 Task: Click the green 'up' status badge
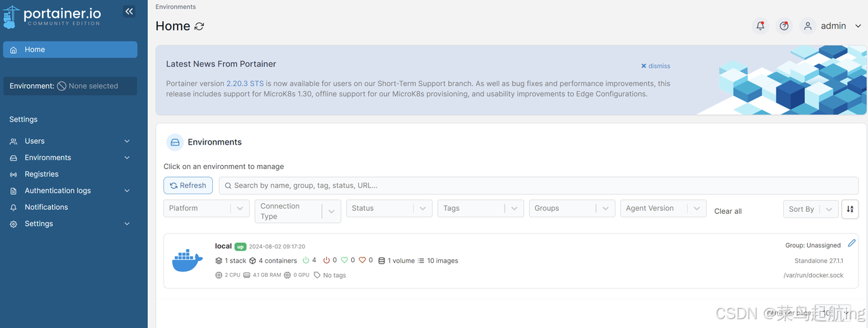[x=240, y=247]
